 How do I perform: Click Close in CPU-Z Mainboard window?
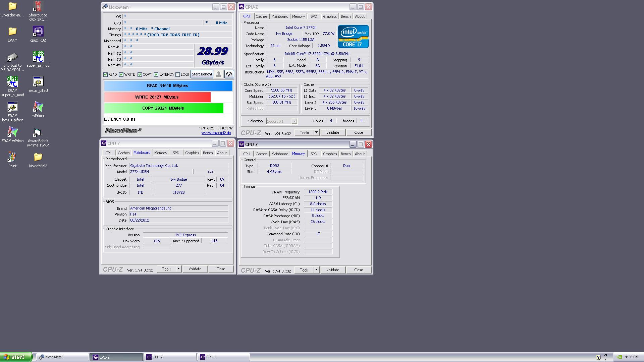221,269
